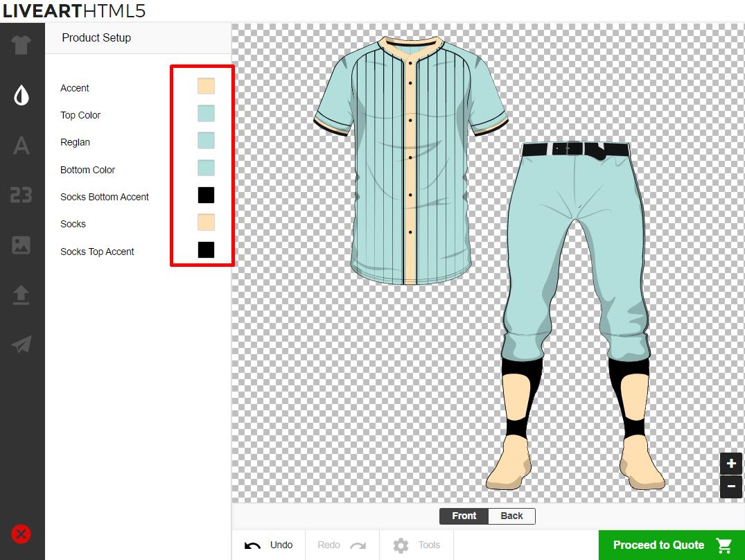The image size is (745, 560).
Task: Pick the Bottom Color swatch
Action: click(207, 168)
